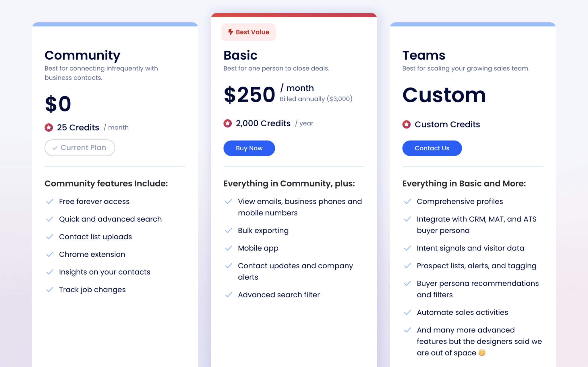Click the Teams plan heading
Screen dimensions: 588x367
pyautogui.click(x=424, y=55)
